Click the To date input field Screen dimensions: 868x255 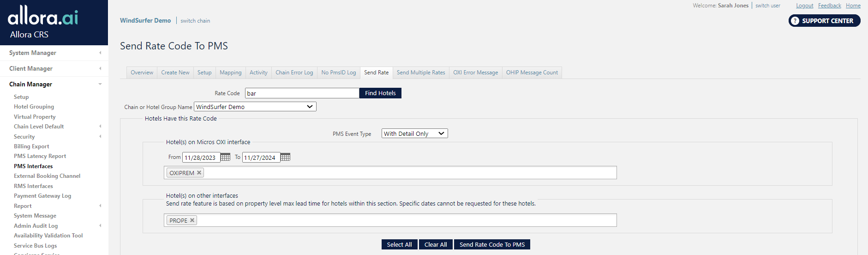click(262, 158)
